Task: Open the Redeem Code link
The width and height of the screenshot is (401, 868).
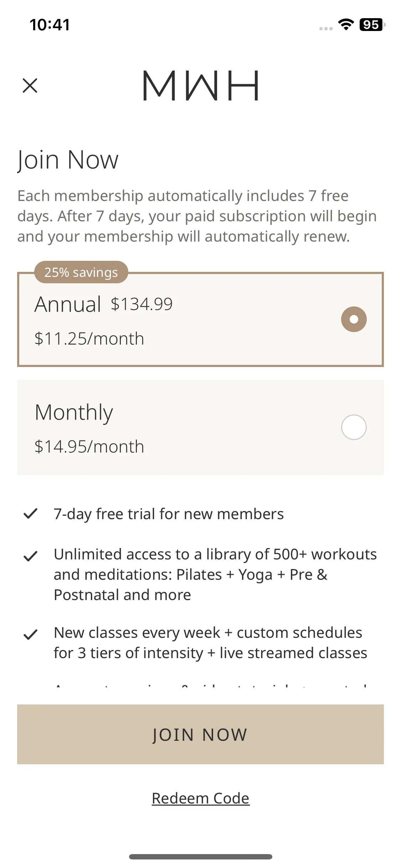Action: click(200, 798)
